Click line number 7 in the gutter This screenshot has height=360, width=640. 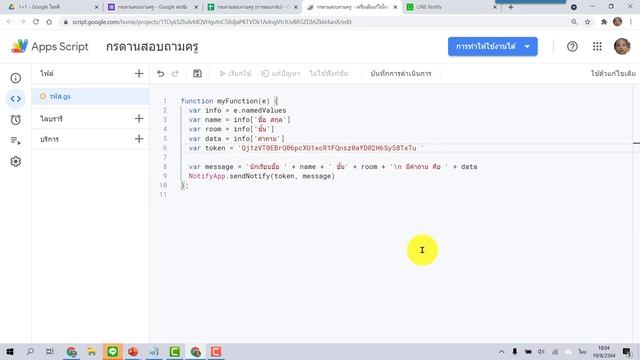165,157
